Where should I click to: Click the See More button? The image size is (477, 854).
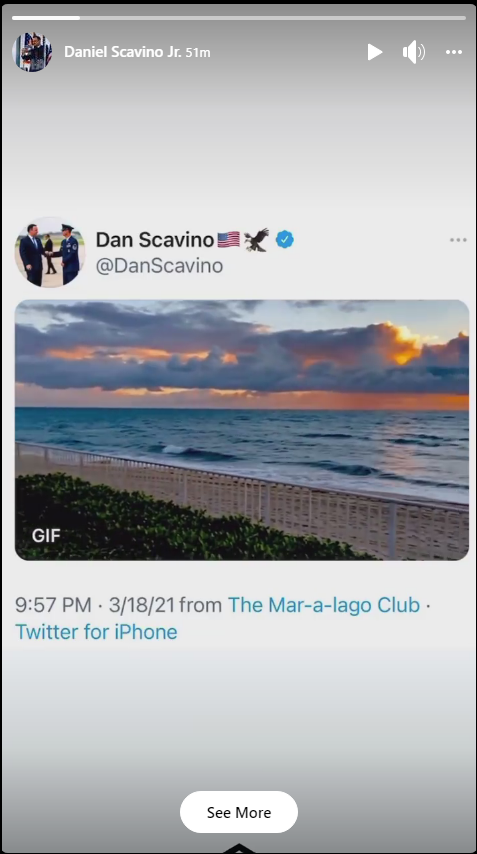coord(238,812)
